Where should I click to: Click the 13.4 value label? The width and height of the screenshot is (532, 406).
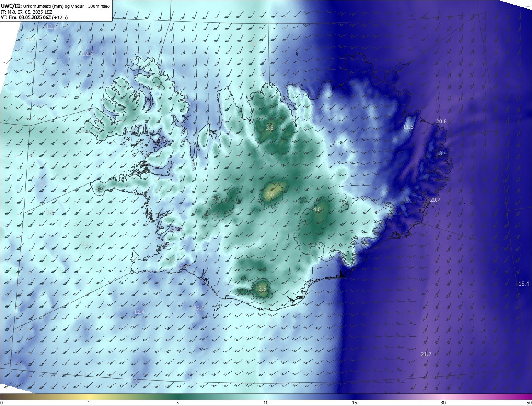tap(441, 153)
